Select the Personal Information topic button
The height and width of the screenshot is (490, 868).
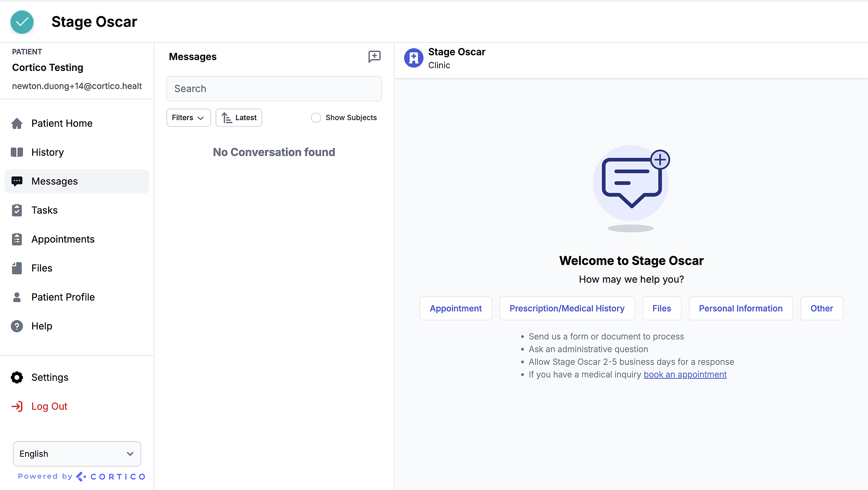pyautogui.click(x=741, y=308)
